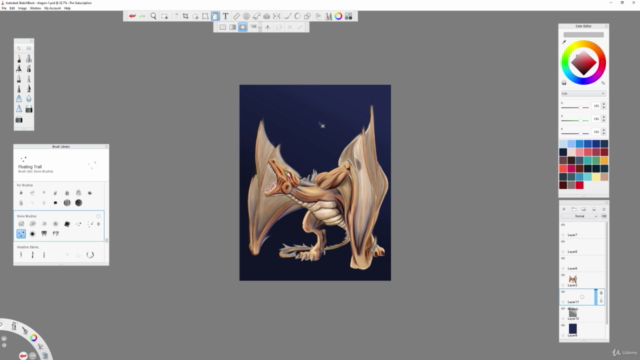640x360 pixels.
Task: Pick the bright red swatch in bottom row
Action: click(x=580, y=185)
